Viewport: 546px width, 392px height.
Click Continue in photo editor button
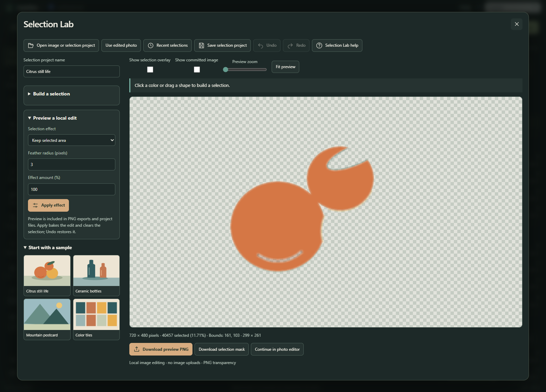click(277, 349)
